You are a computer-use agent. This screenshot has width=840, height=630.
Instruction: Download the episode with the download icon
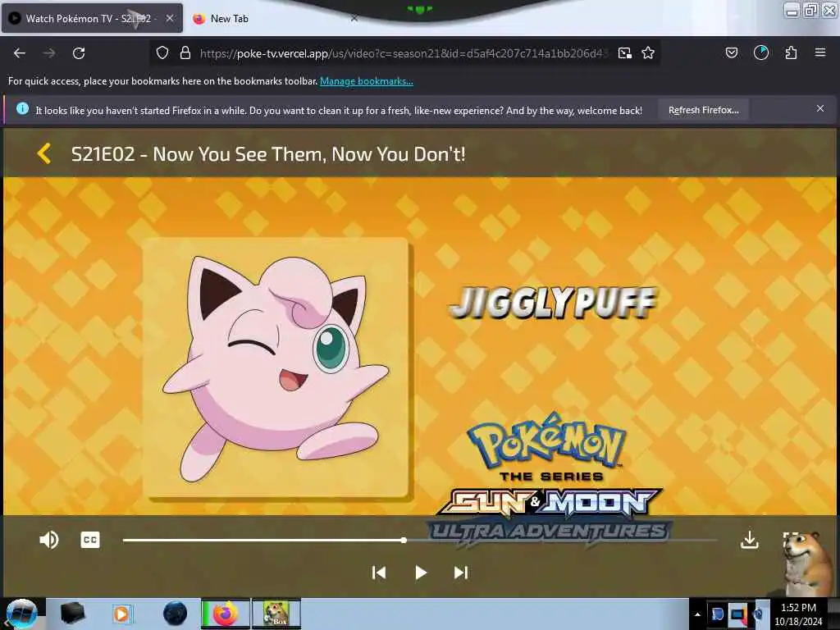coord(750,540)
